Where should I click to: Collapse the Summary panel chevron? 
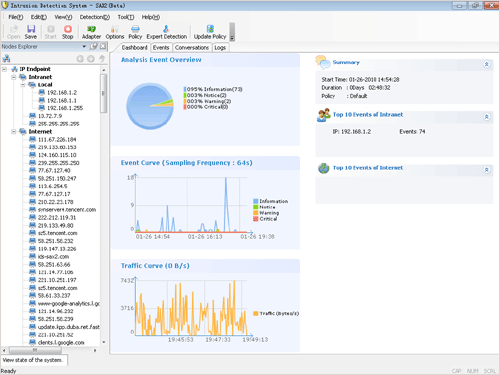(x=487, y=64)
